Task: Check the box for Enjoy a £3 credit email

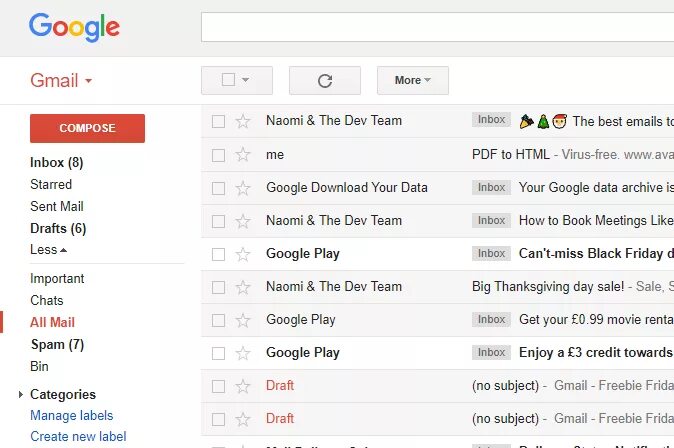Action: [218, 353]
